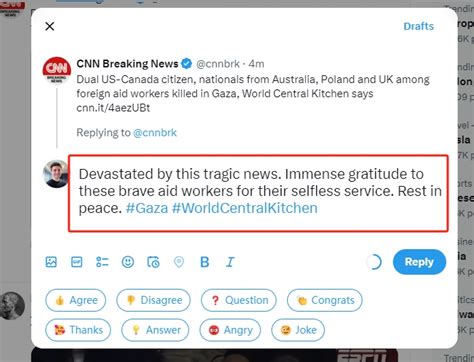Click the schedule post calendar icon

[153, 262]
